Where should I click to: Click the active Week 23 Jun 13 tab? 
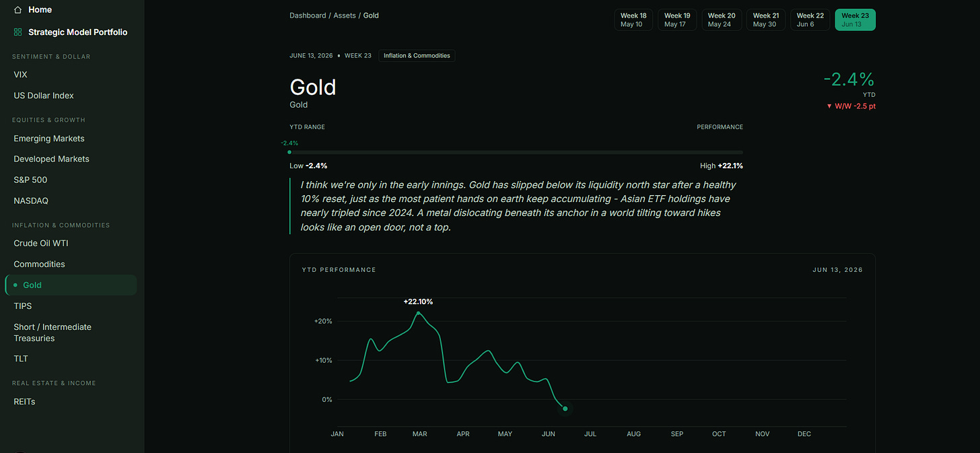(855, 20)
